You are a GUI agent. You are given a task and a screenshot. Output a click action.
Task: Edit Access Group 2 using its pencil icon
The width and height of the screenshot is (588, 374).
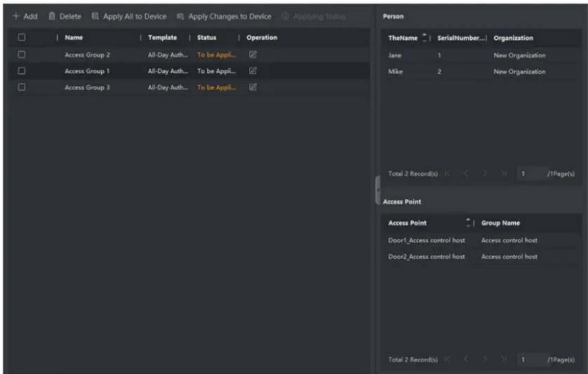[x=253, y=55]
